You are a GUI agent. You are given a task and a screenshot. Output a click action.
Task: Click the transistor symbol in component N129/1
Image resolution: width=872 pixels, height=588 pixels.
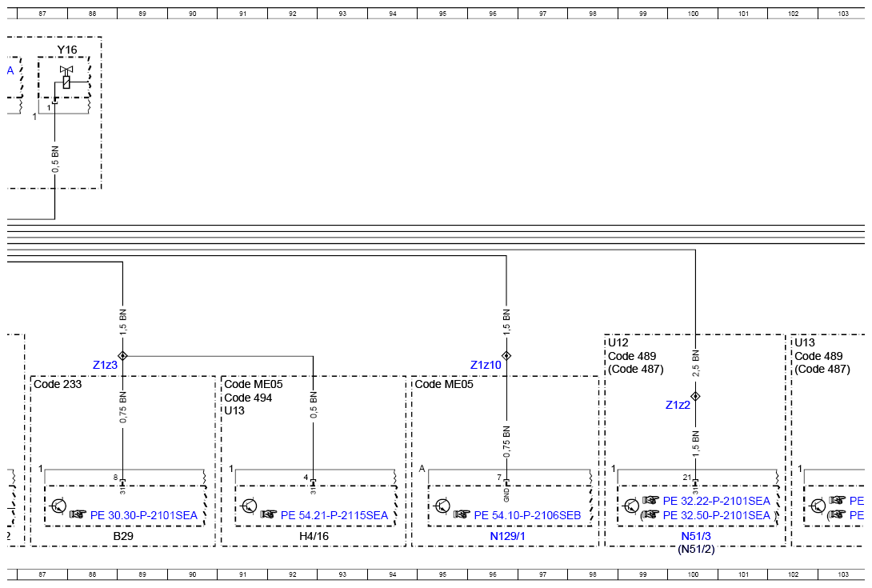[442, 506]
